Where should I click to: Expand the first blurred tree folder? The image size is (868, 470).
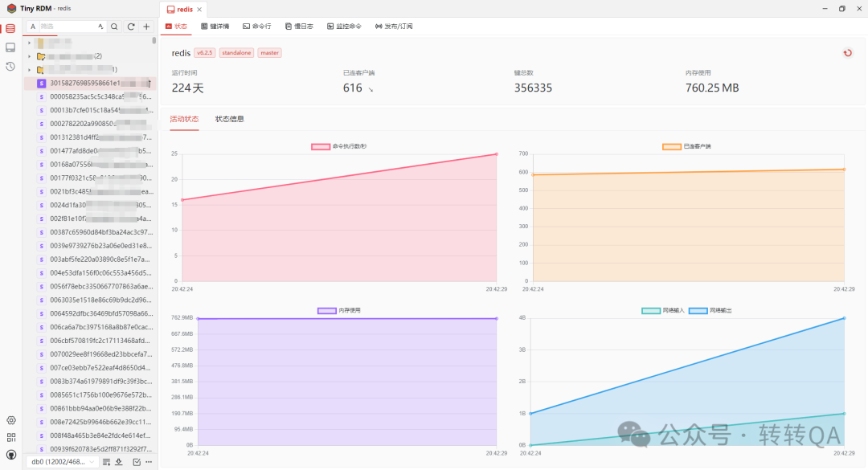(x=30, y=43)
